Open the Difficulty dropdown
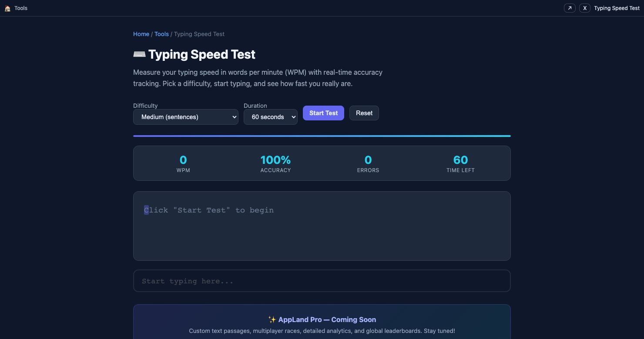This screenshot has height=339, width=644. 185,117
